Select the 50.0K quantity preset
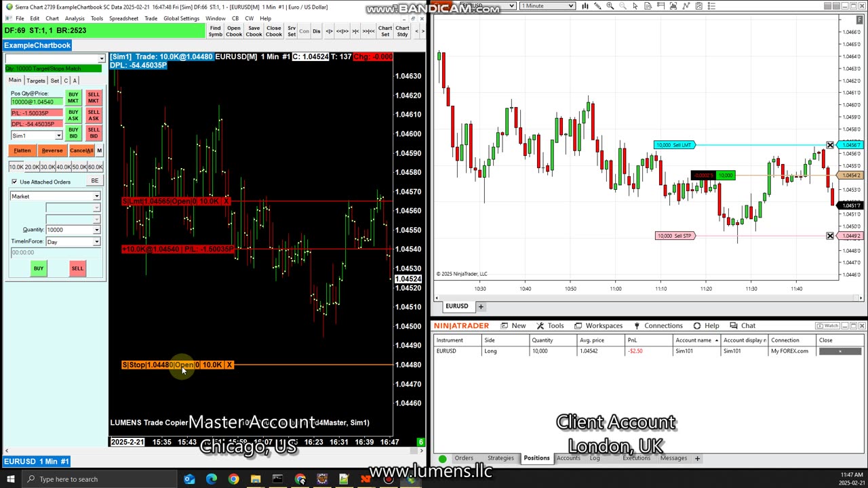 [79, 167]
